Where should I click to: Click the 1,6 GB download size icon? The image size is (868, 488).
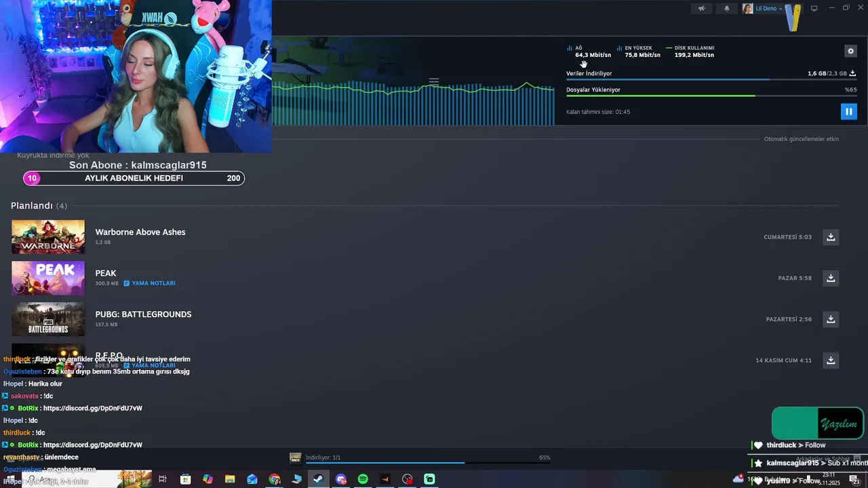[x=852, y=73]
